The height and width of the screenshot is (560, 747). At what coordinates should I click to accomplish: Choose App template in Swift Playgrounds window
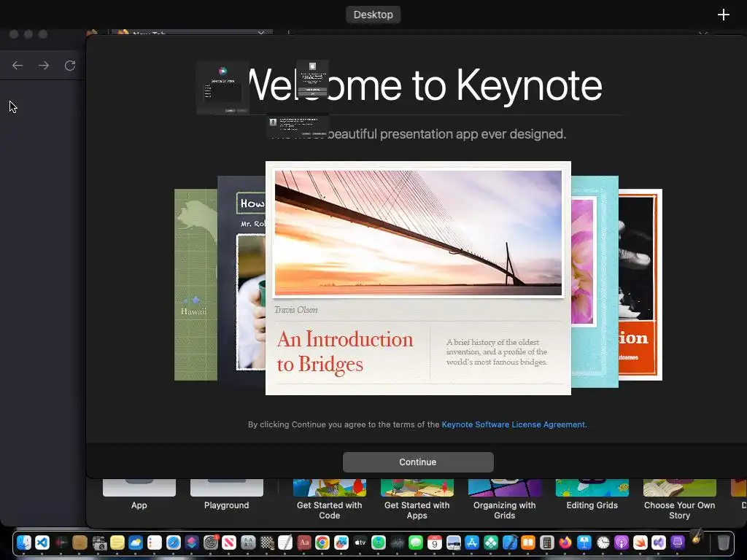click(x=139, y=494)
